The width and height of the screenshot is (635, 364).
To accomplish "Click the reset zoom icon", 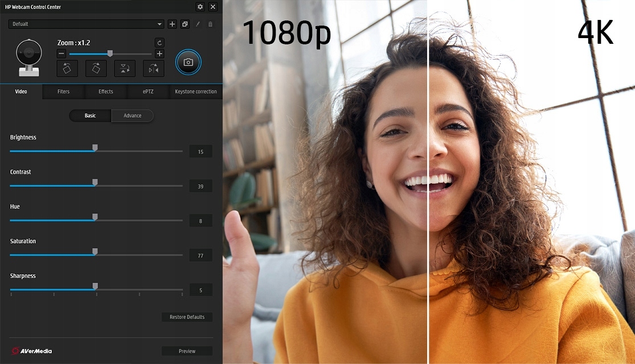I will point(159,43).
